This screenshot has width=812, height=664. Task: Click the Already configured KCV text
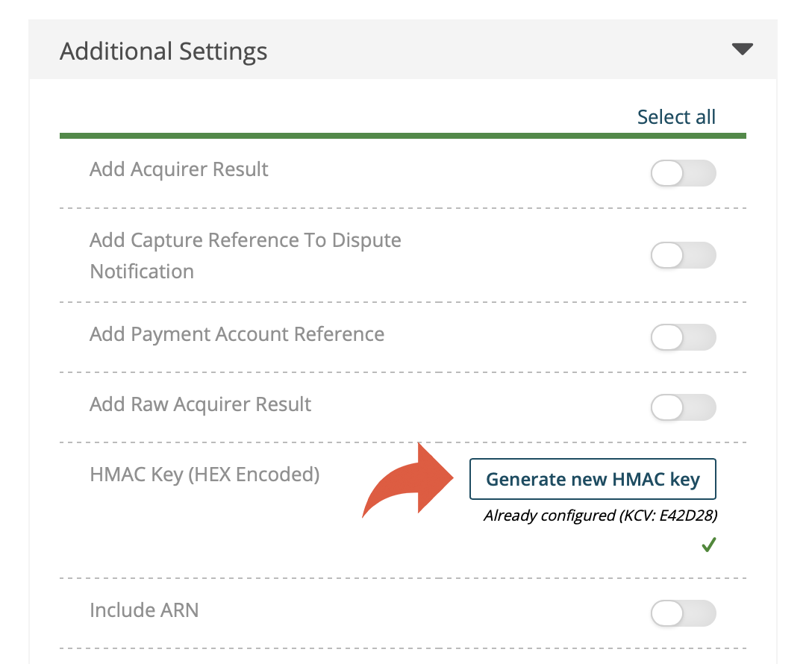click(601, 516)
